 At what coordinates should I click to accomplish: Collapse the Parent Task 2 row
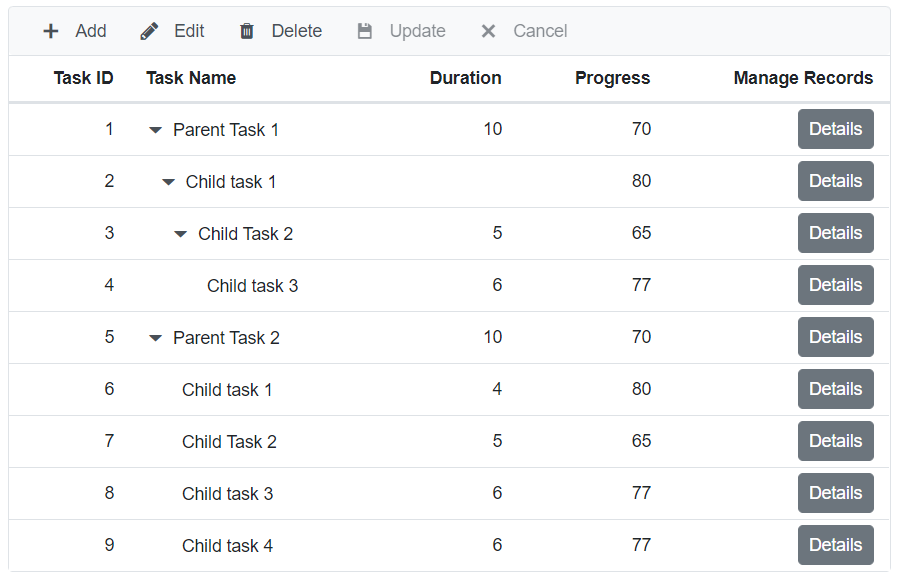tap(155, 337)
